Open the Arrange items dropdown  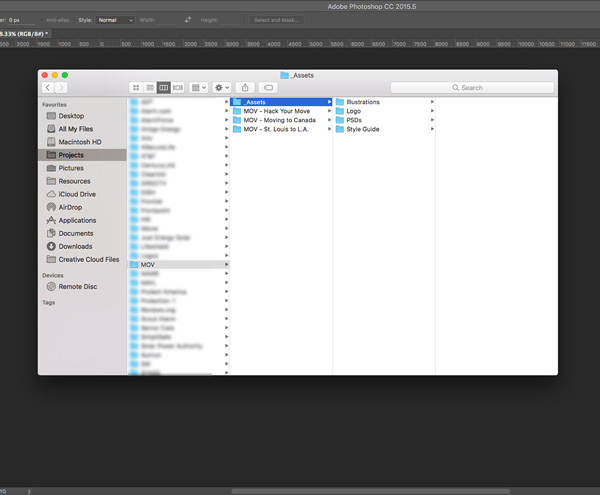(x=199, y=88)
